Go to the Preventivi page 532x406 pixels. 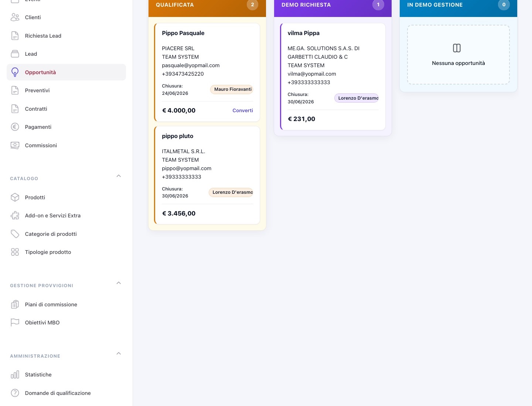tap(66, 90)
